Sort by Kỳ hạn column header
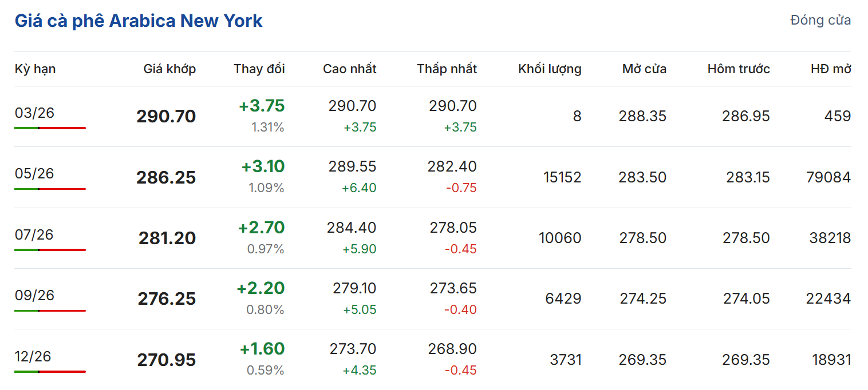Screen dimensions: 868x390 [35, 69]
